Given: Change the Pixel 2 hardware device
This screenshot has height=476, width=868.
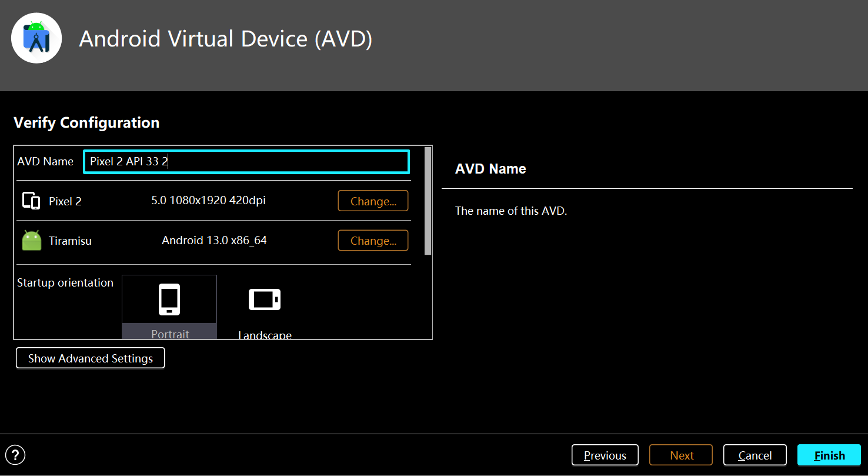Looking at the screenshot, I should pos(373,201).
